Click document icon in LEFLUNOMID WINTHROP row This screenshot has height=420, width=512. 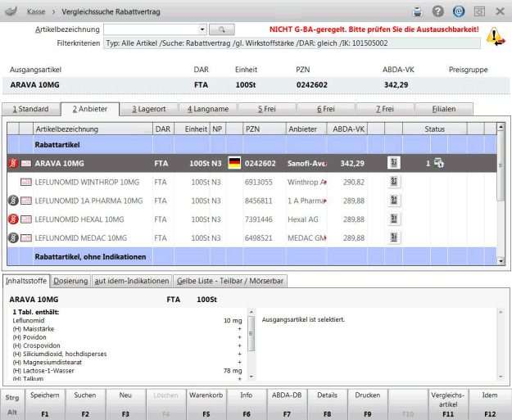click(x=394, y=182)
